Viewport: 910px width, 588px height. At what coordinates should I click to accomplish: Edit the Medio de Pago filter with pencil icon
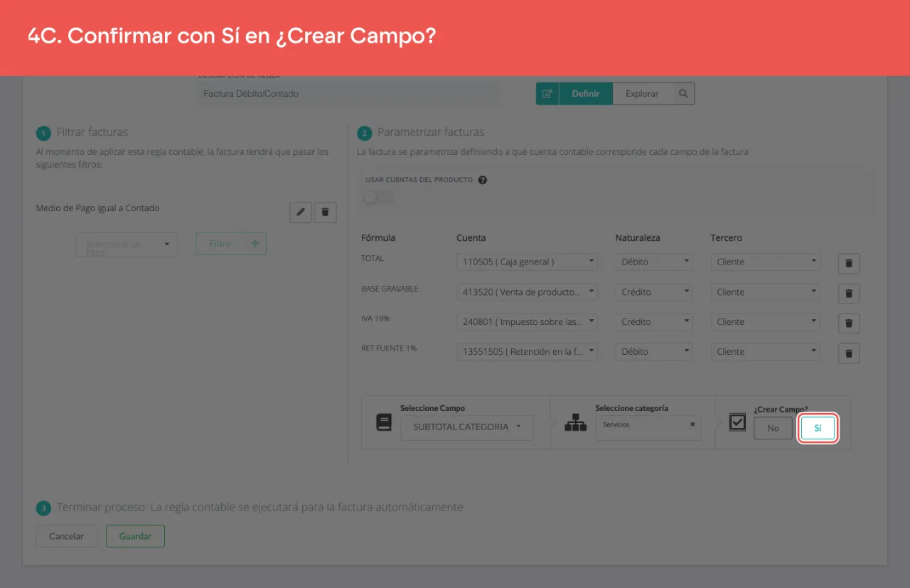click(x=301, y=212)
